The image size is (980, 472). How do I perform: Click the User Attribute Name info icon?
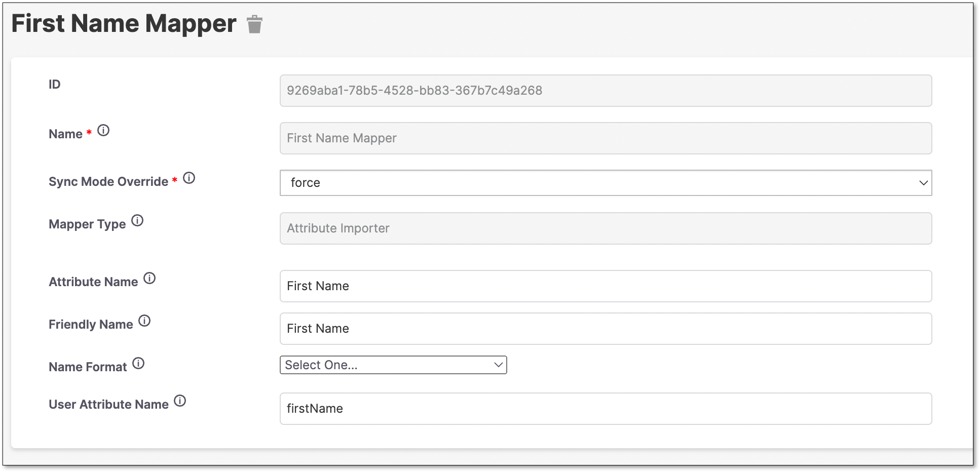point(180,401)
